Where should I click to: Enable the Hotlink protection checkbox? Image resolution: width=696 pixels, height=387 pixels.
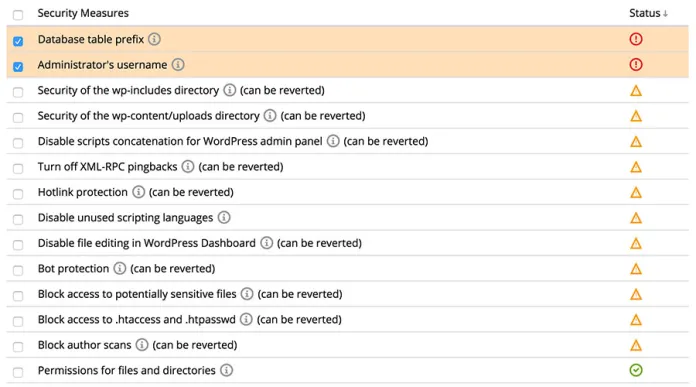pos(18,194)
